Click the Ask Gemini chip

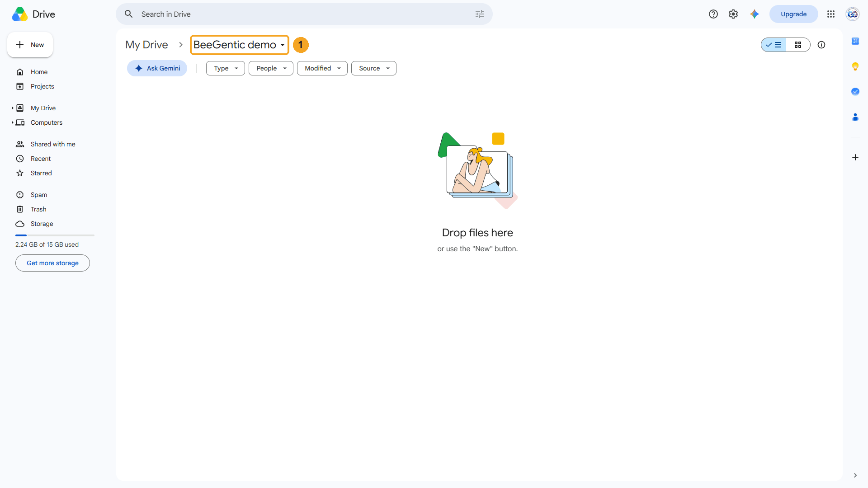tap(157, 68)
